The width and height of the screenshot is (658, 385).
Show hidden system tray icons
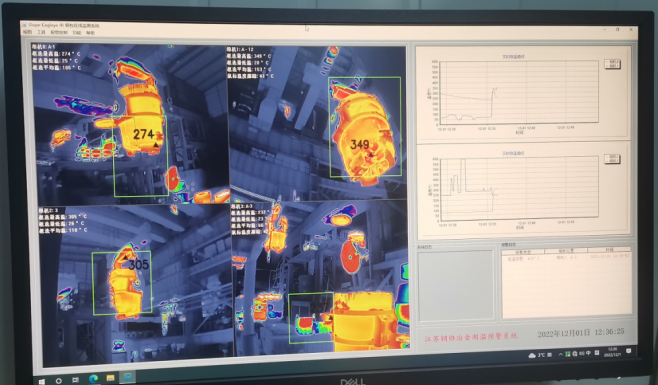pos(560,354)
